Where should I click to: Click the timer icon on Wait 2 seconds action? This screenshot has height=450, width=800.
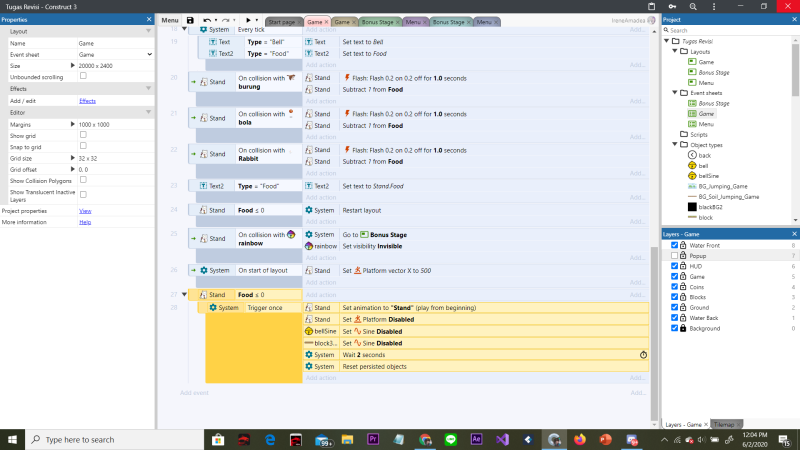(x=643, y=355)
